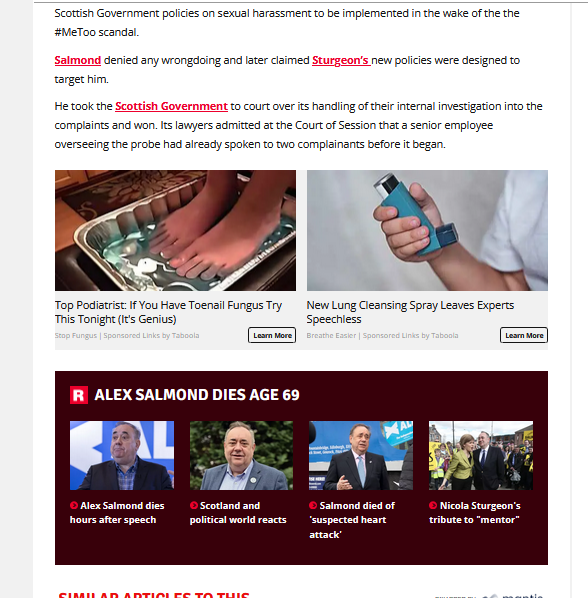This screenshot has width=588, height=598.
Task: Open the Salmond hyperlink in article
Action: pos(78,60)
